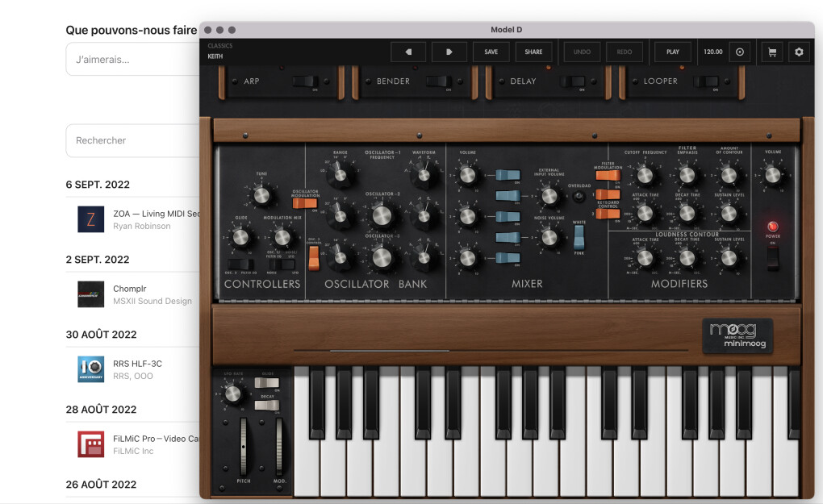The image size is (823, 504).
Task: Expand the ARP panel header
Action: tap(252, 81)
